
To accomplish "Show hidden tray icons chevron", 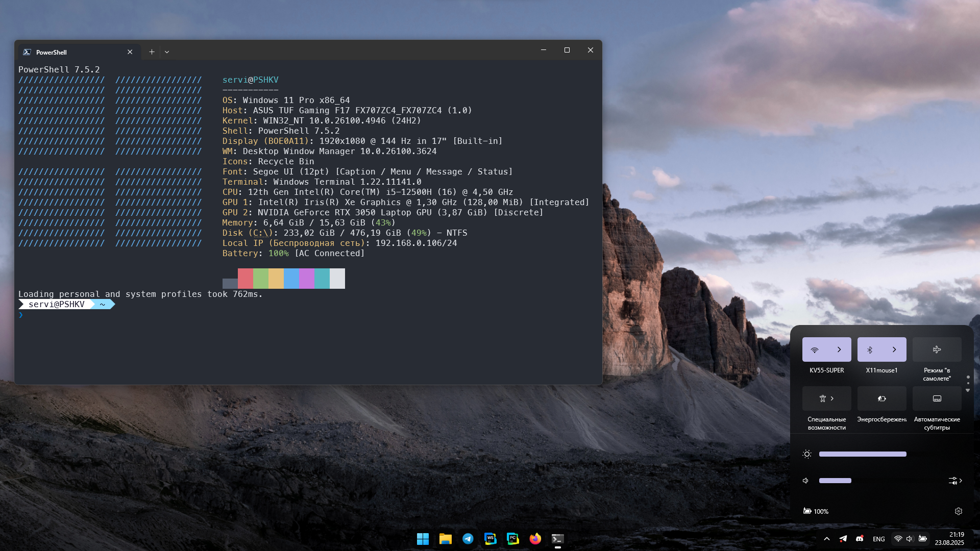I will [827, 539].
